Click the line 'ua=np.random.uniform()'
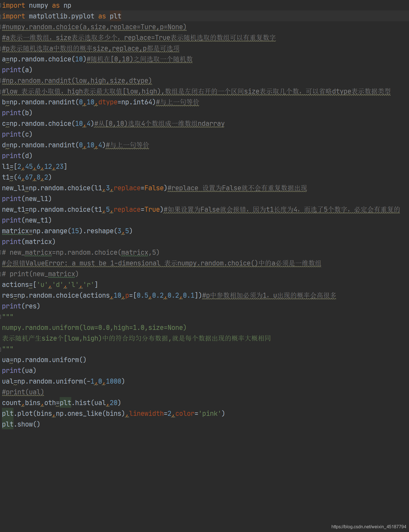The height and width of the screenshot is (532, 409). pos(44,360)
